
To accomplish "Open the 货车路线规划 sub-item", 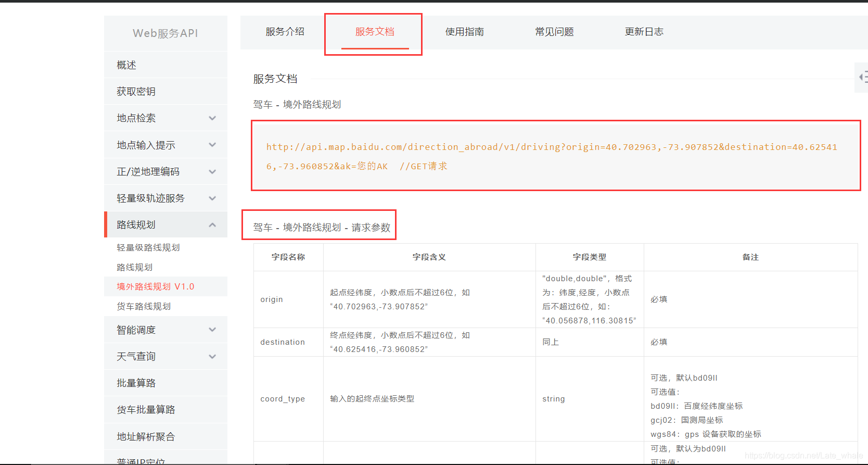I will click(144, 306).
